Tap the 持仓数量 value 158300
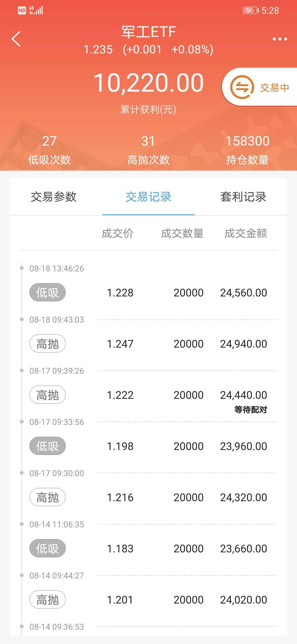Image resolution: width=297 pixels, height=644 pixels. pyautogui.click(x=247, y=141)
